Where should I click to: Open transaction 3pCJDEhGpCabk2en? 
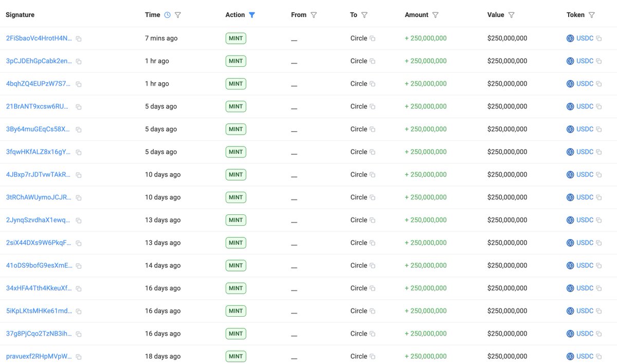(39, 61)
